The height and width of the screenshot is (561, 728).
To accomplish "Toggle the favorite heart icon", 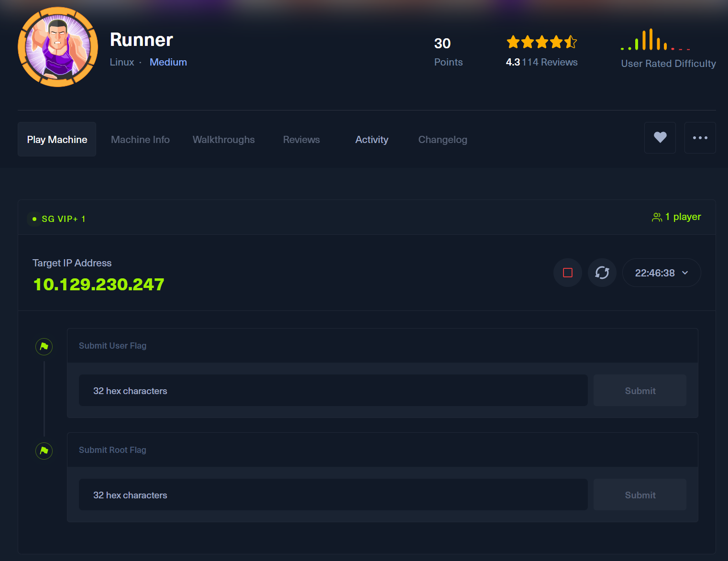I will 660,138.
